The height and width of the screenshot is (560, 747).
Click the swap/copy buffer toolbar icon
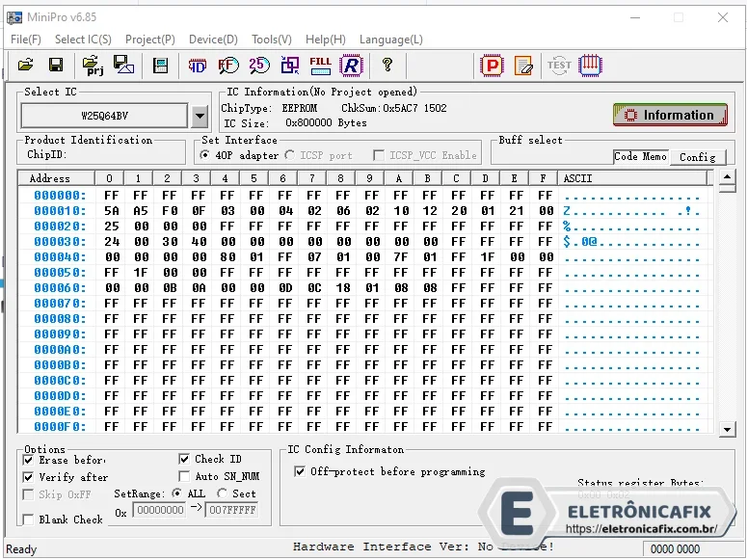click(290, 66)
